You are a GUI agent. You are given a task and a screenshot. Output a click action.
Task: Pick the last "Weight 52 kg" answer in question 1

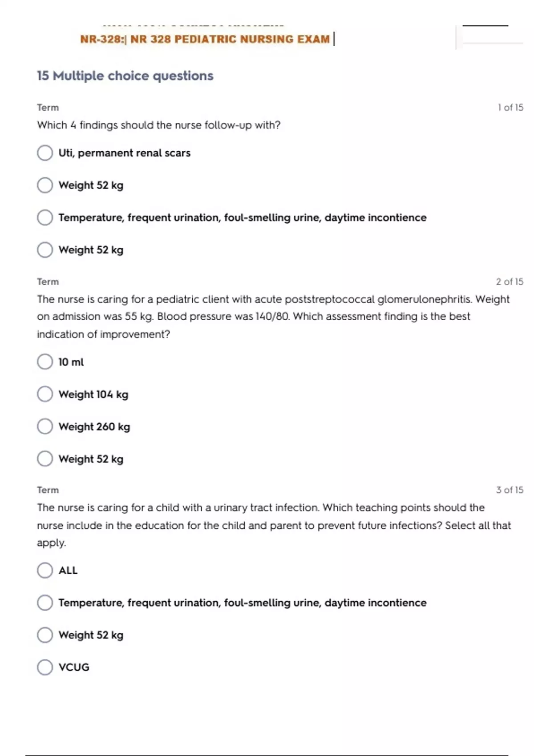45,250
